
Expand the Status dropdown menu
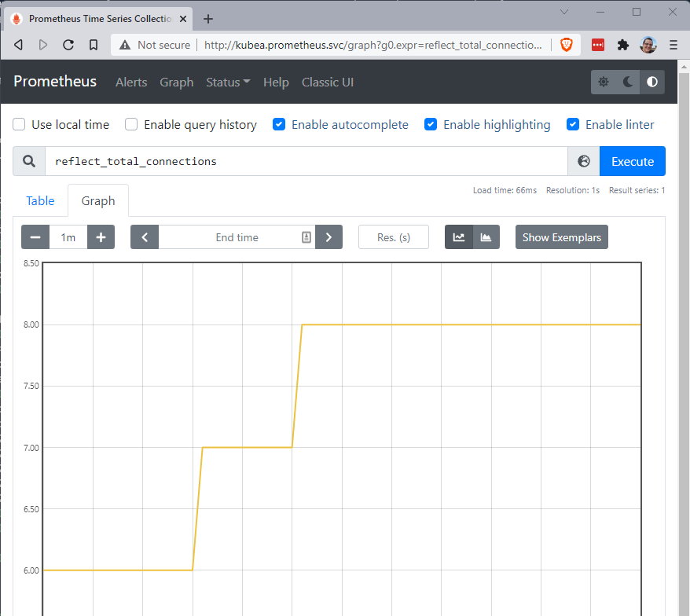pos(228,82)
